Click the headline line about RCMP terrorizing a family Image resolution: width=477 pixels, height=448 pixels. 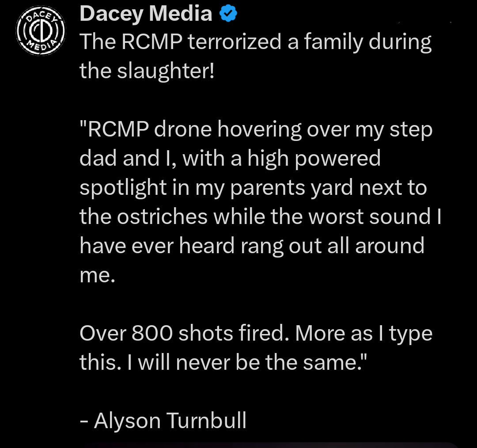[255, 41]
